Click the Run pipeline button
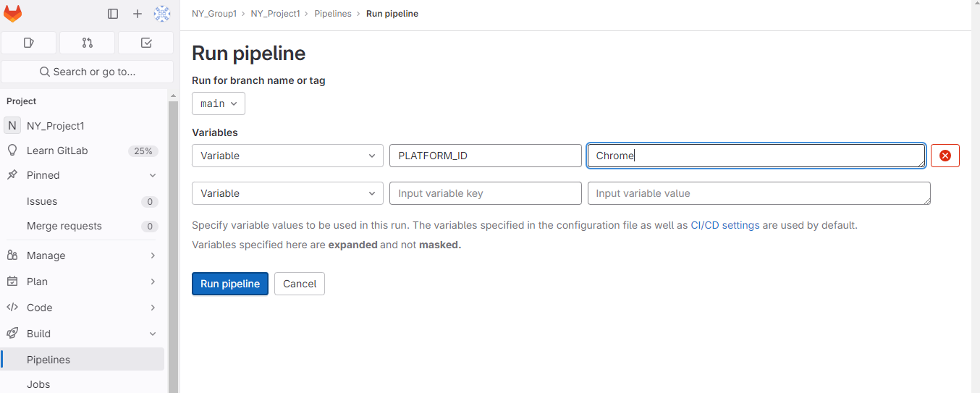 point(230,284)
